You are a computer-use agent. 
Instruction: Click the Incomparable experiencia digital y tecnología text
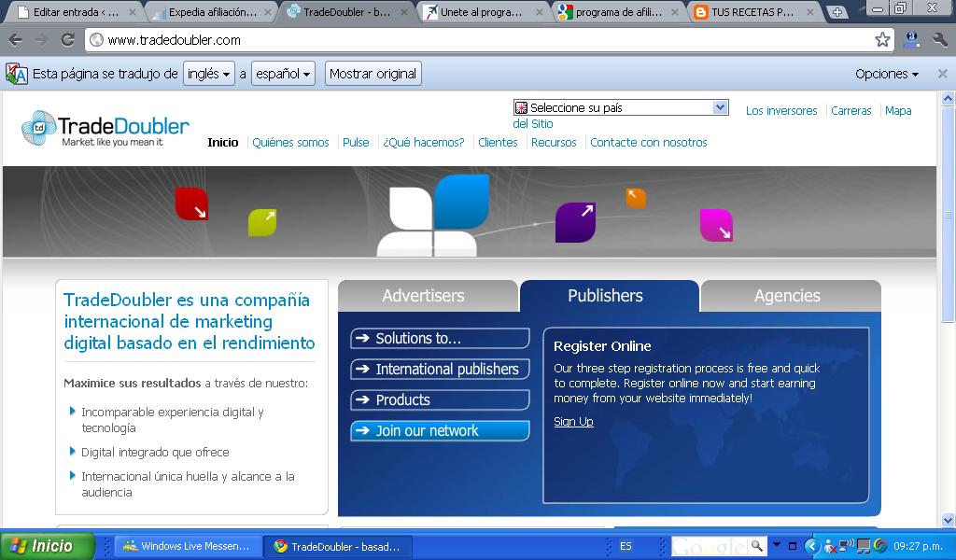click(173, 420)
